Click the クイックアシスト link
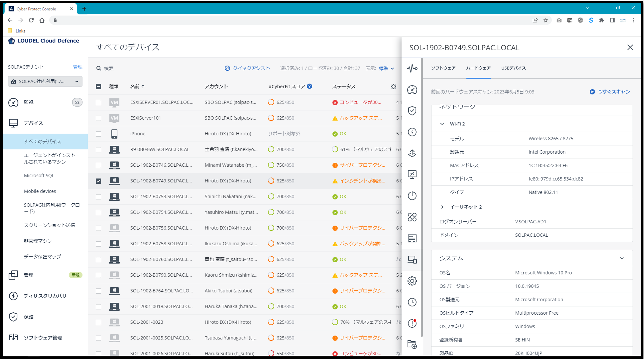644x359 pixels. pyautogui.click(x=247, y=68)
